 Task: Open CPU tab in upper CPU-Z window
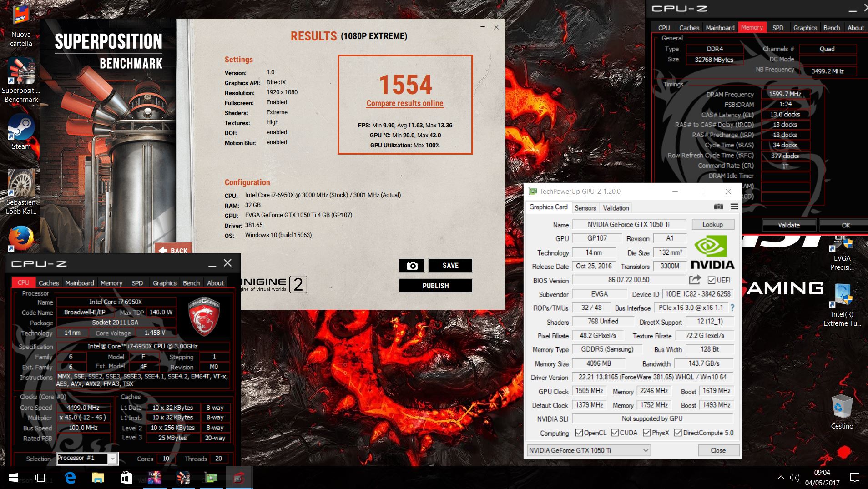[664, 28]
